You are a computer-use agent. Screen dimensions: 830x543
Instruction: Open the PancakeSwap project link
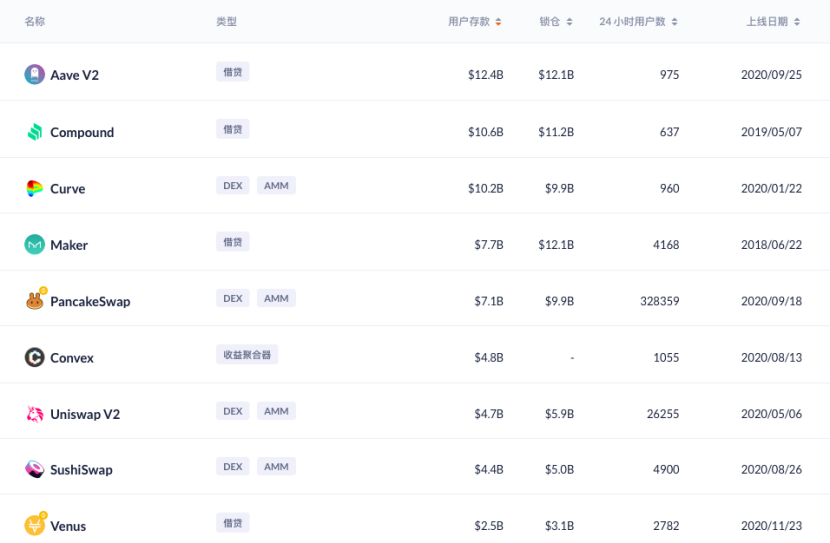point(91,302)
